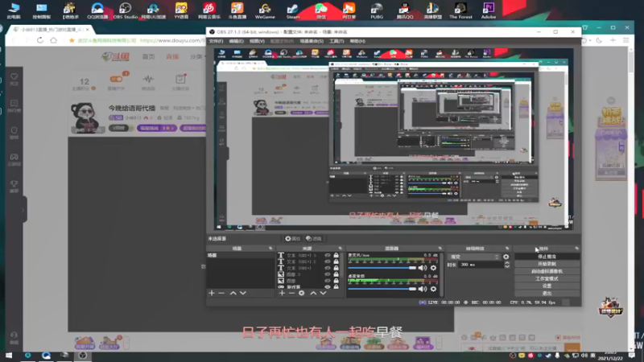644x362 pixels.
Task: Remove the selected source with the minus icon in the Sources panel
Action: click(291, 293)
